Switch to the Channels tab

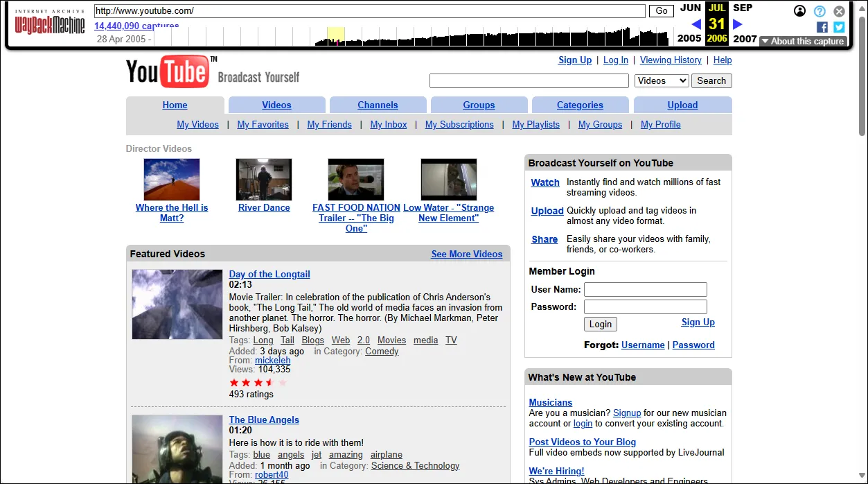(x=378, y=104)
